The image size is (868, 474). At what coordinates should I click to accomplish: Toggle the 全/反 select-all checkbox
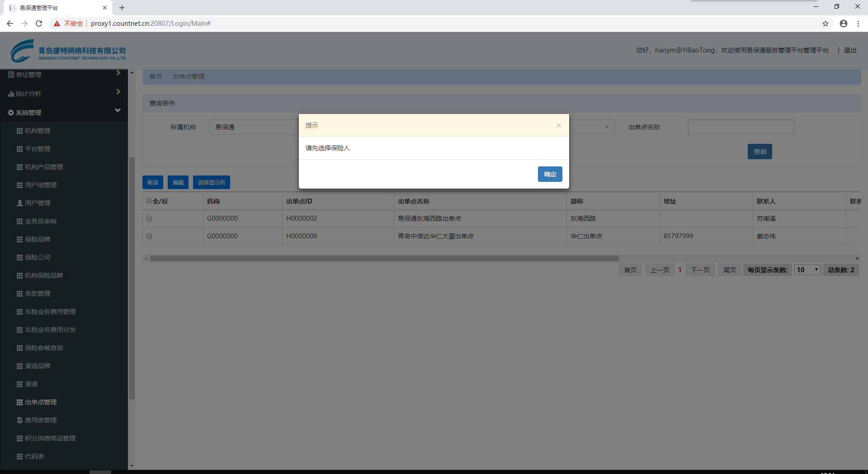pos(149,201)
